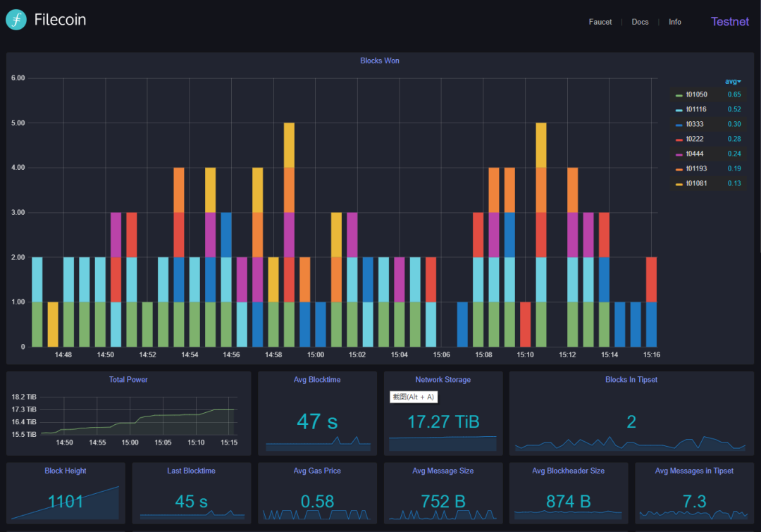Open the Avg Gas Price panel menu
The image size is (761, 532).
tap(317, 471)
